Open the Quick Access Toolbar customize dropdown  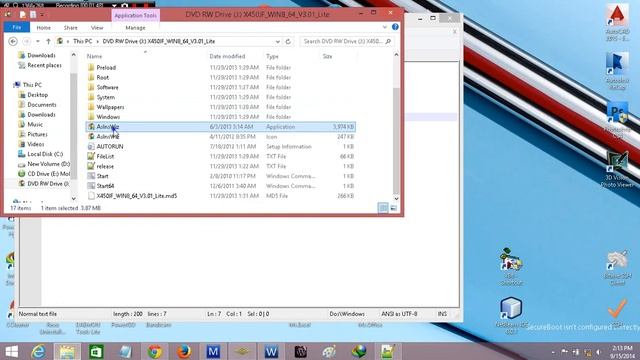(42, 15)
